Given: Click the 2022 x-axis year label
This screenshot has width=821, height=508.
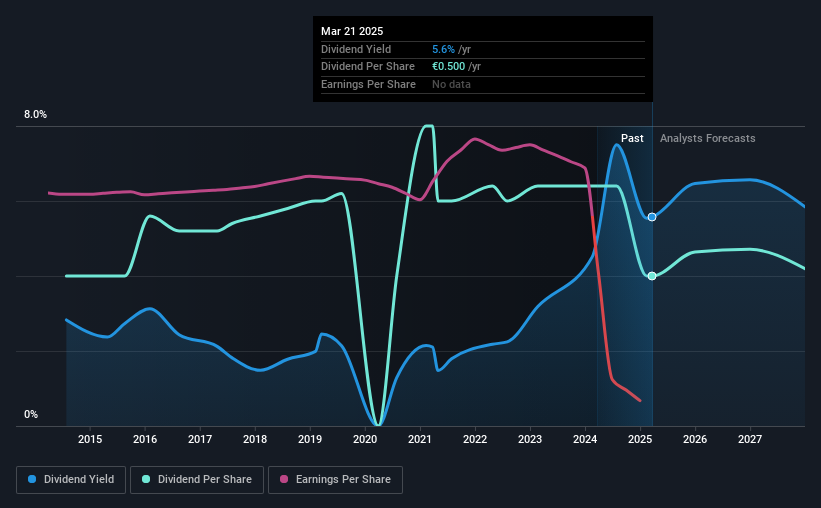Looking at the screenshot, I should tap(475, 439).
